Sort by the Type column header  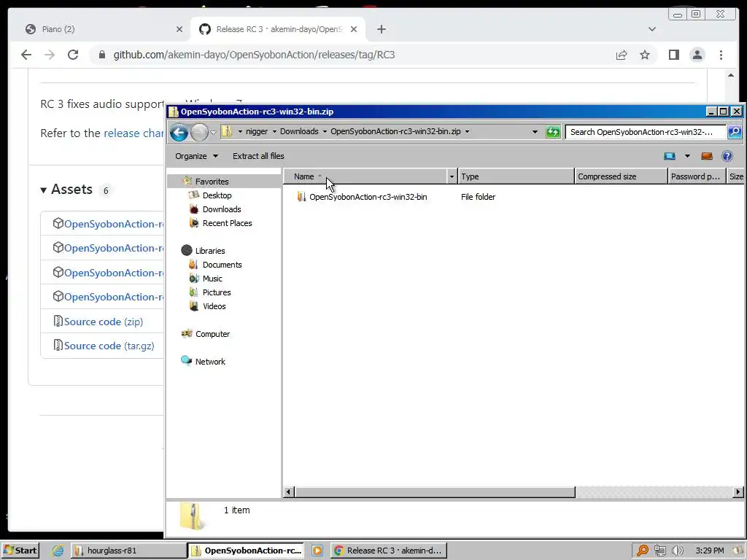pyautogui.click(x=516, y=176)
